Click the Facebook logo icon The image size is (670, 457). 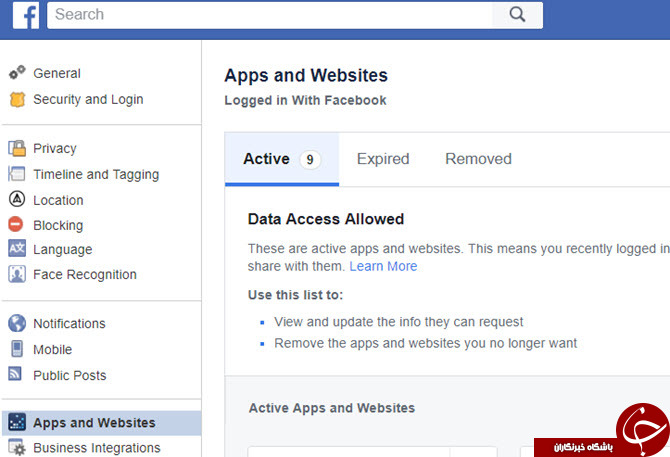pos(26,15)
